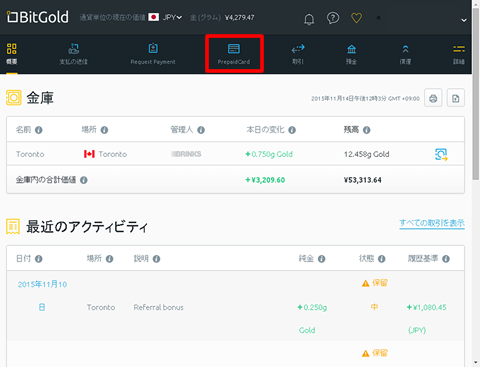Viewport: 480px width, 367px height.
Task: Click the Toronto vault transfer icon
Action: click(441, 154)
